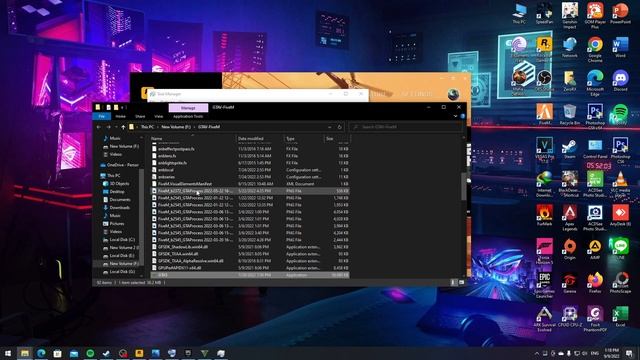Click the This PC breadcrumb segment

[x=147, y=127]
